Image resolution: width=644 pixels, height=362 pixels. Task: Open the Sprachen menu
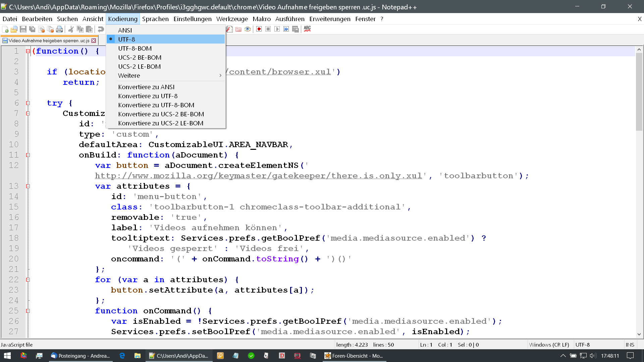pos(155,19)
